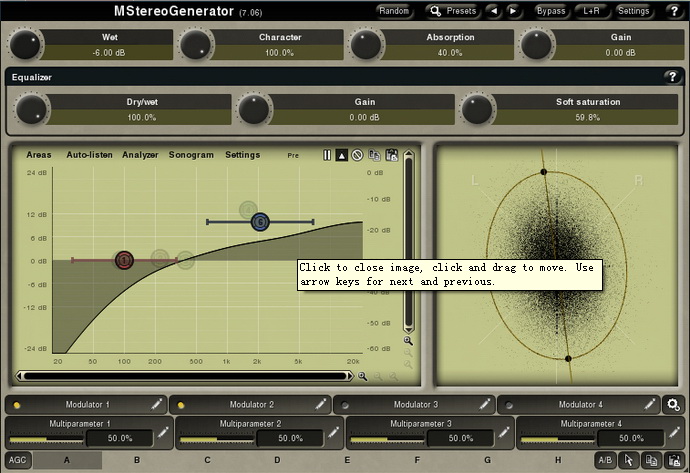This screenshot has width=690, height=473.
Task: Disable Modulator 1 enable light
Action: (17, 405)
